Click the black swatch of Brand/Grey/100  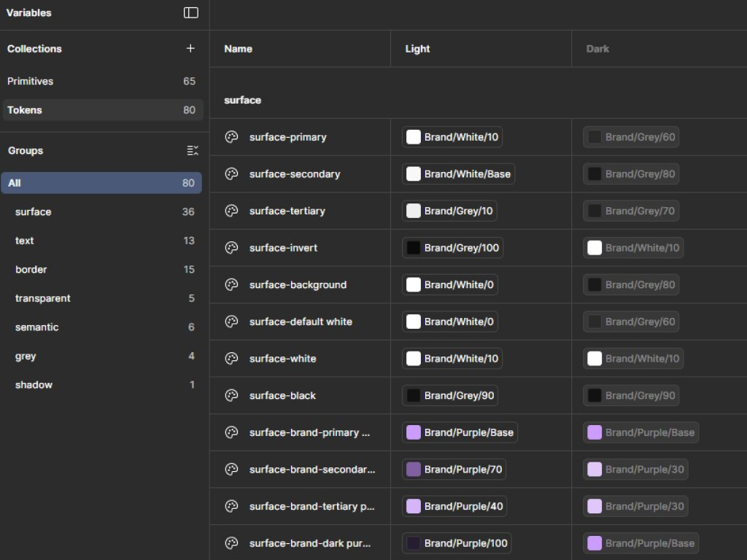tap(414, 248)
